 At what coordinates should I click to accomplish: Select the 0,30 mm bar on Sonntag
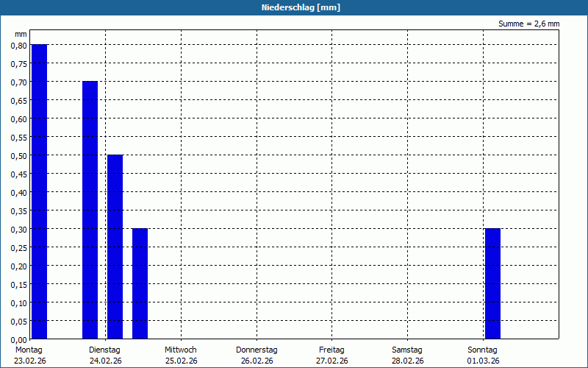point(492,283)
